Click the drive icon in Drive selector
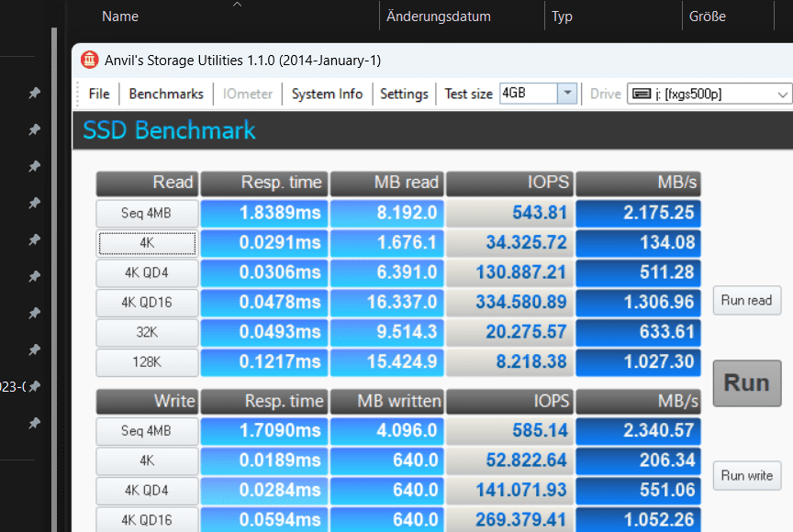 click(x=642, y=94)
